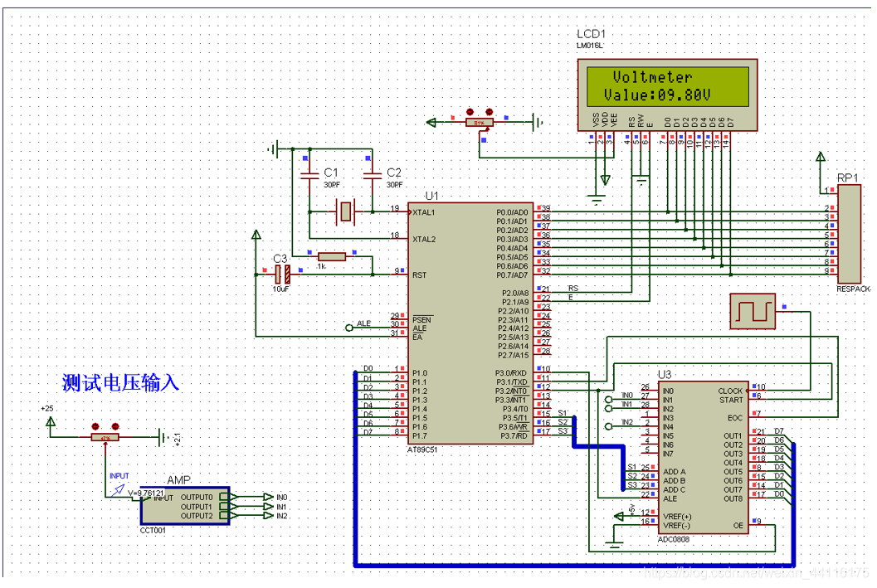Select the 10uF capacitor C3
Image resolution: width=877 pixels, height=588 pixels.
[281, 273]
